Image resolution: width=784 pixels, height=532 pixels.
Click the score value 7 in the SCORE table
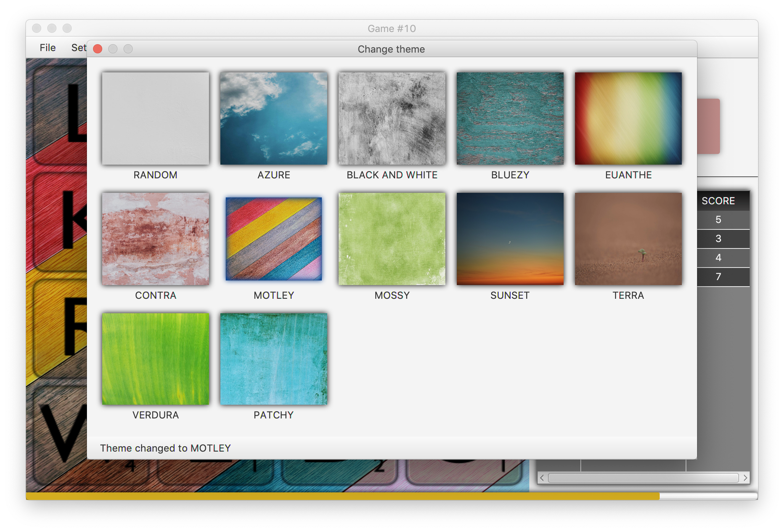[x=718, y=277]
